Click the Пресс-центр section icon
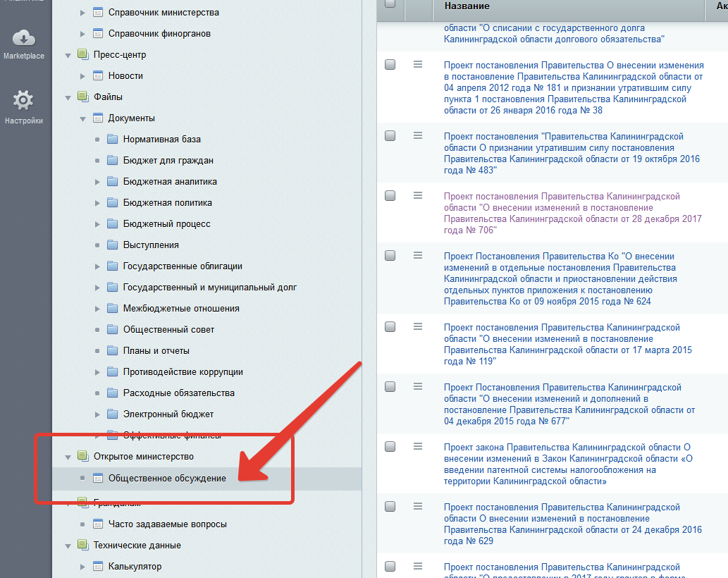The height and width of the screenshot is (578, 728). click(82, 55)
